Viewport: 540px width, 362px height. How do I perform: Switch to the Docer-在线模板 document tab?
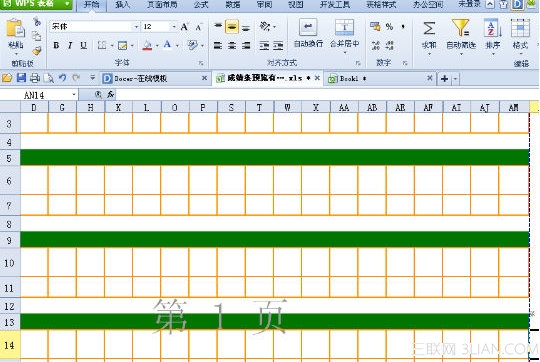tap(155, 79)
